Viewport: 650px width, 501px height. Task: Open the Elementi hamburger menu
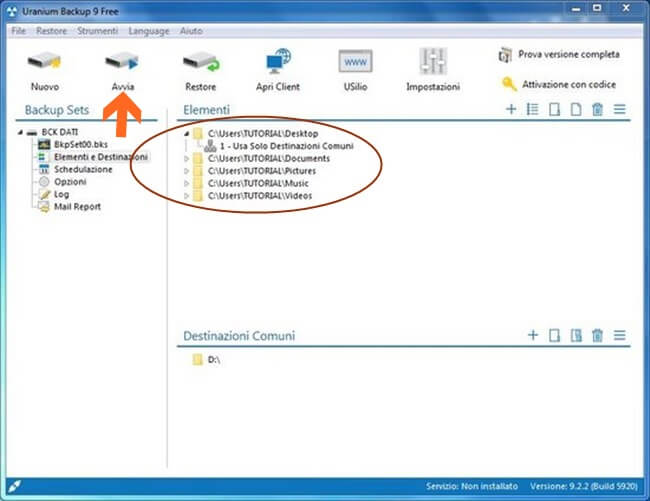tap(620, 109)
